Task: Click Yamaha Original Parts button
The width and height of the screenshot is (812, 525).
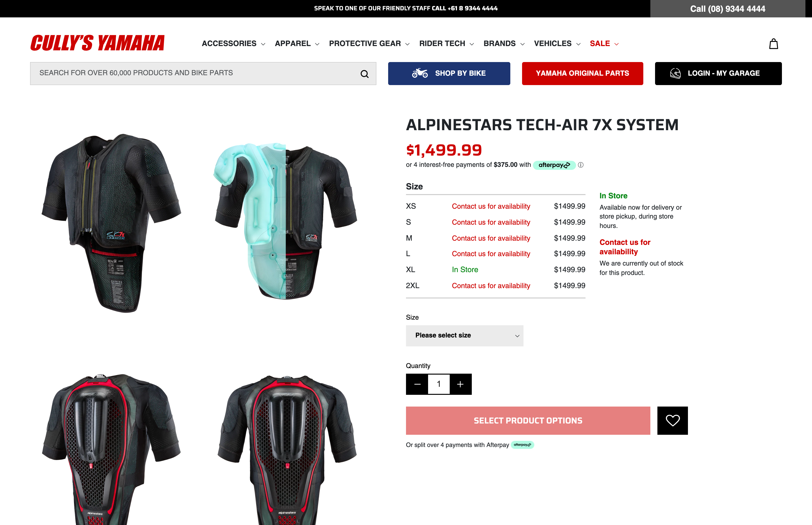Action: click(x=582, y=73)
